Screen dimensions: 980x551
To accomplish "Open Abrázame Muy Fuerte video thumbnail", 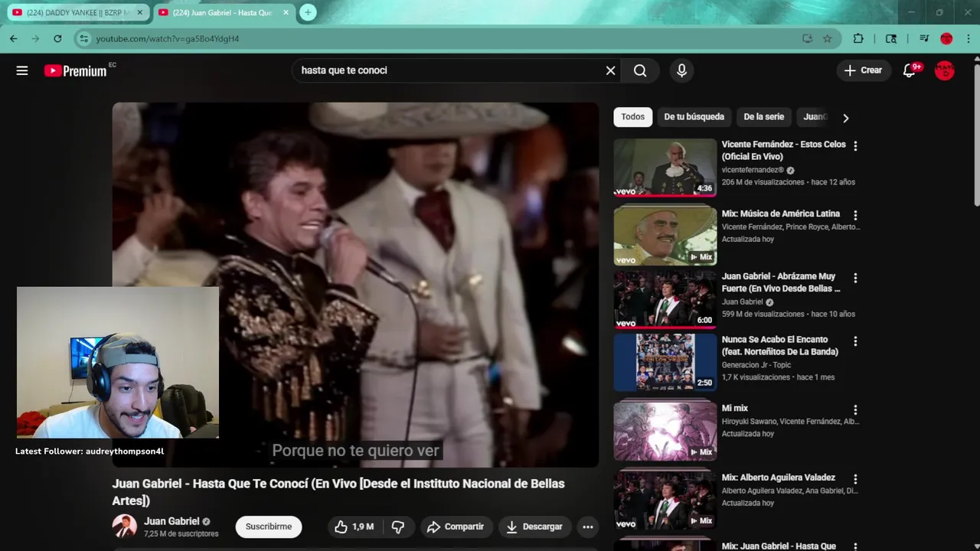I will (x=665, y=299).
